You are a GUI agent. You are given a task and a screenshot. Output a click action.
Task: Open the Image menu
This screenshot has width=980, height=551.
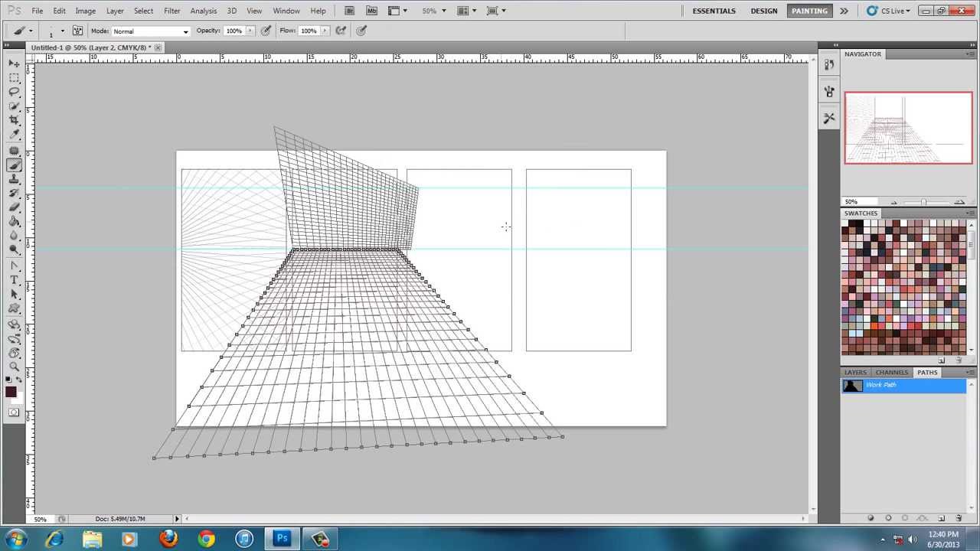pos(85,11)
